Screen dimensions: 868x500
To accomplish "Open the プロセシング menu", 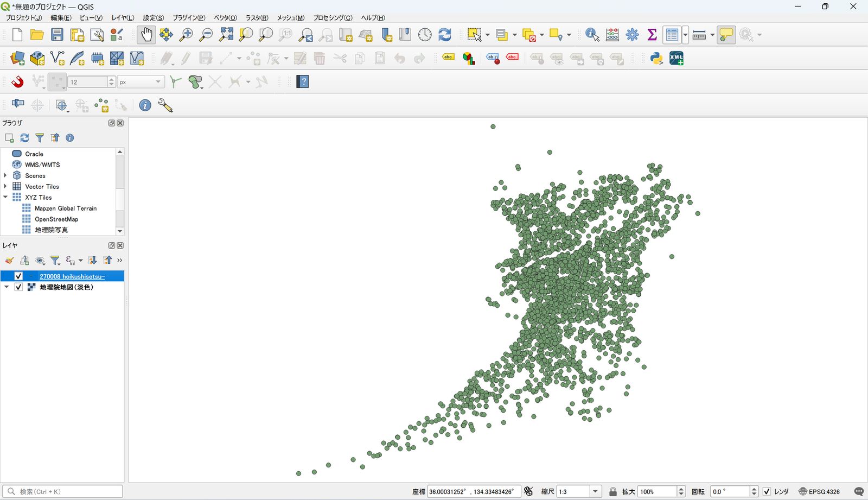I will [333, 18].
